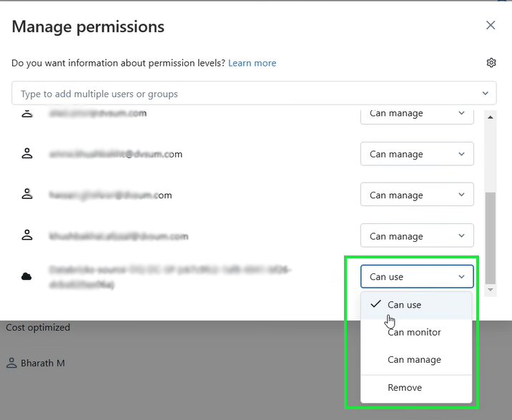Click the blurred Databricks service principal name

click(170, 277)
